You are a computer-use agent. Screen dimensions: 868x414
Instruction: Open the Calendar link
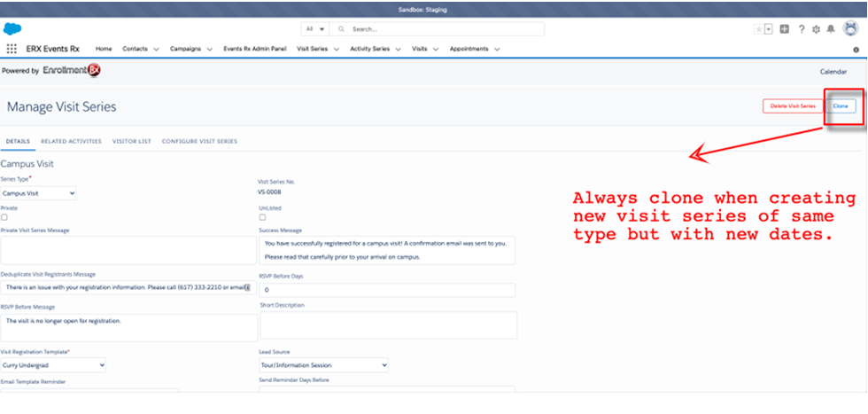(x=833, y=71)
